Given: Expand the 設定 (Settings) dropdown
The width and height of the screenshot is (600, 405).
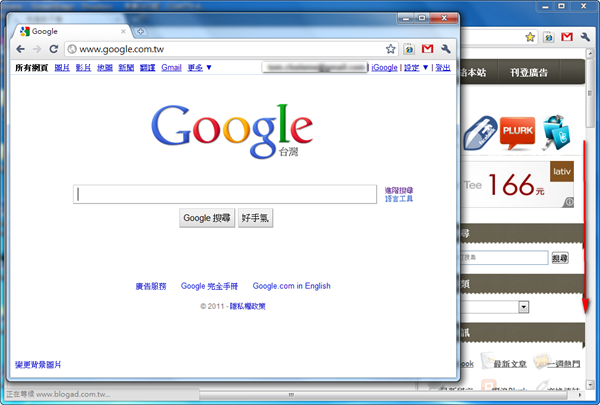Looking at the screenshot, I should tap(416, 68).
